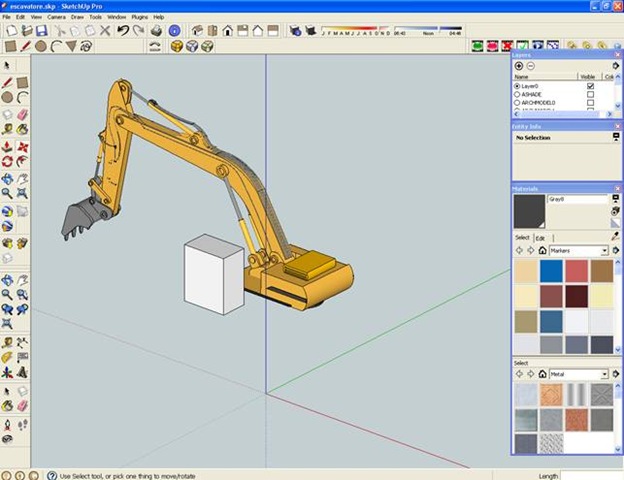Choose the bright blue marker swatch
This screenshot has width=624, height=480.
pyautogui.click(x=551, y=271)
